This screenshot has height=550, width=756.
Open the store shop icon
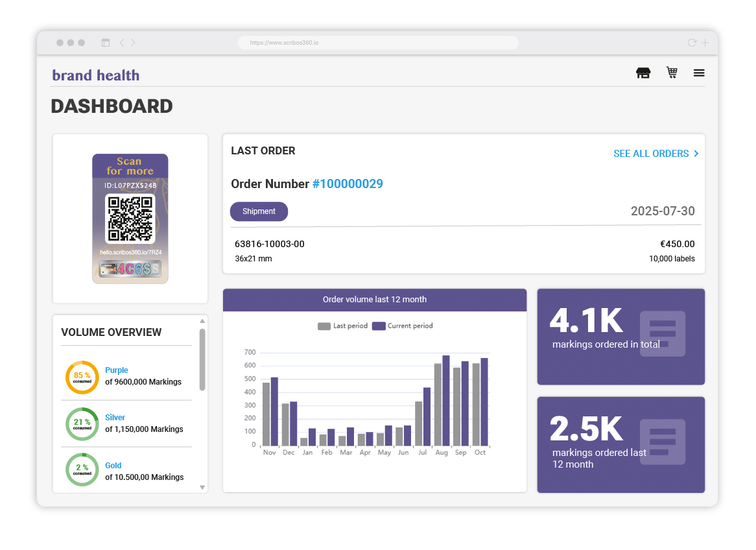point(643,73)
